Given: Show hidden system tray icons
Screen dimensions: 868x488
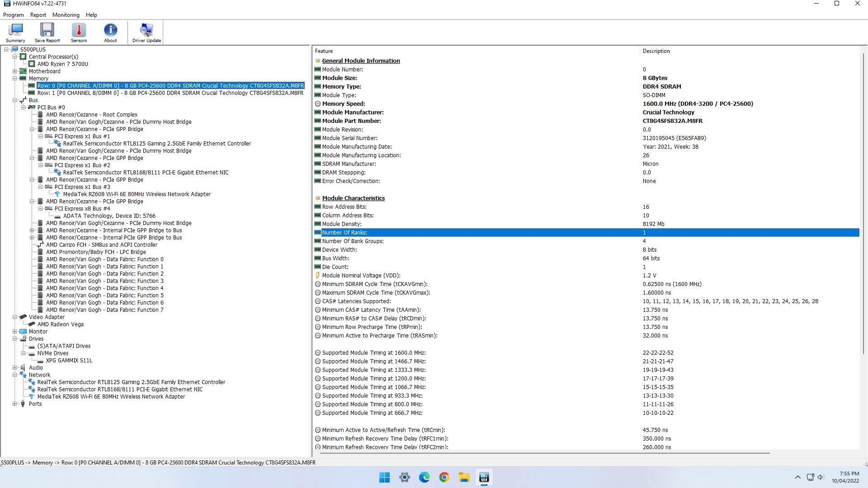Looking at the screenshot, I should [x=798, y=477].
